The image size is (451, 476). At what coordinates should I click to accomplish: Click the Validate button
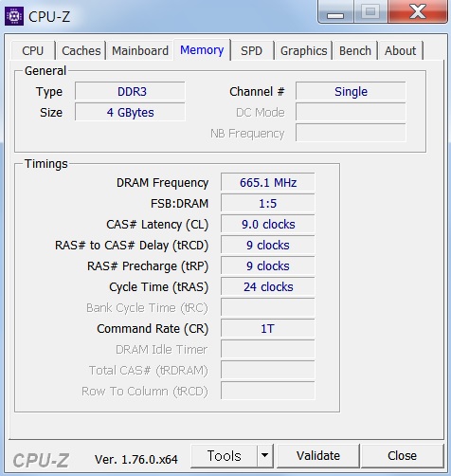(318, 455)
